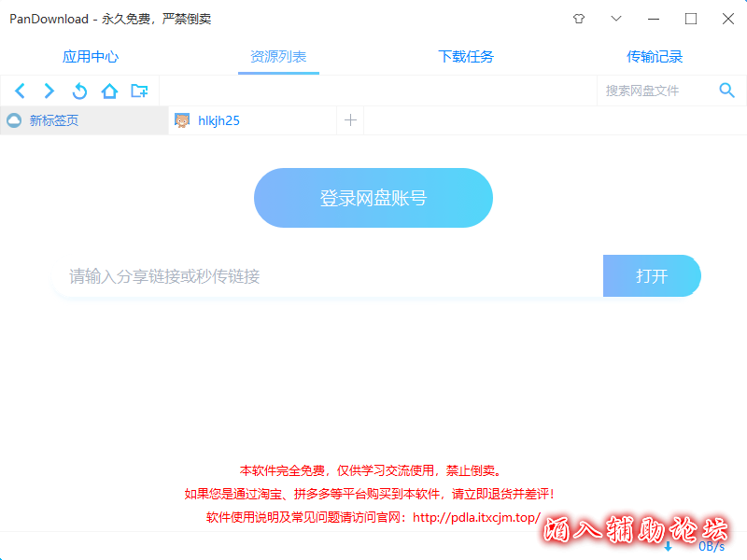Screen dimensions: 747x560
Task: Minimize the PanDownload window
Action: 654,19
